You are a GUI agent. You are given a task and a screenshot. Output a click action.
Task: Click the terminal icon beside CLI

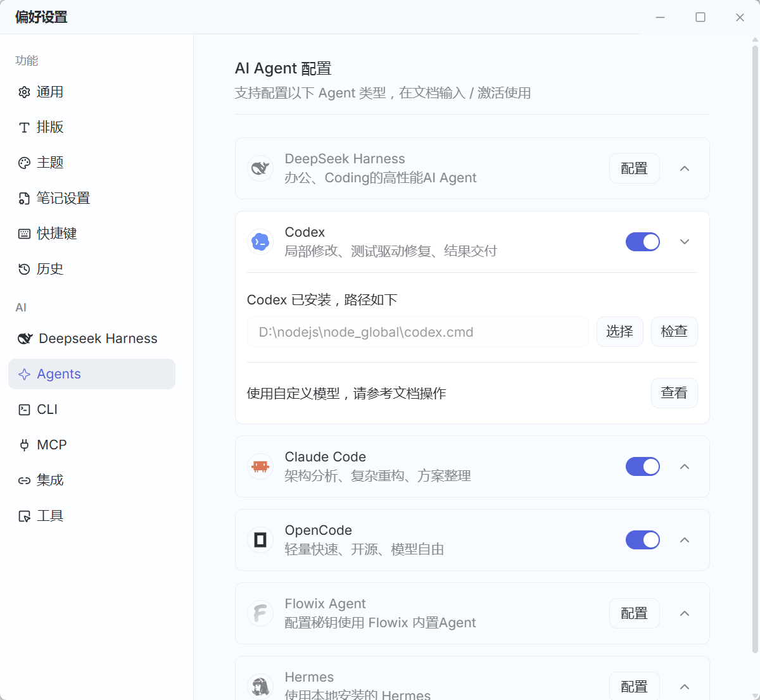pyautogui.click(x=24, y=409)
